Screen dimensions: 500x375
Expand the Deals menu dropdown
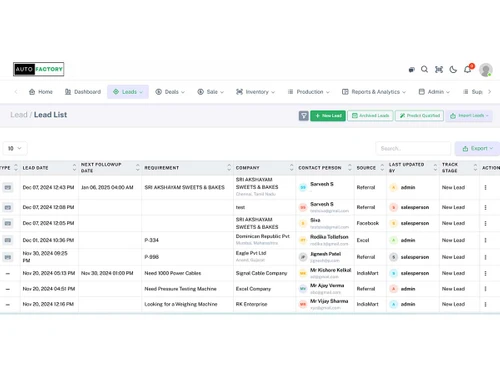tap(170, 92)
